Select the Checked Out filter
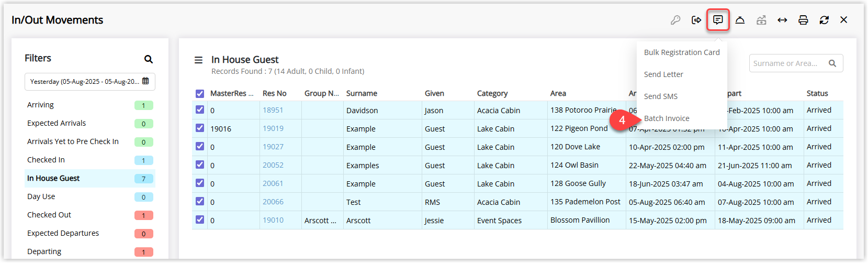Image resolution: width=868 pixels, height=263 pixels. click(90, 215)
